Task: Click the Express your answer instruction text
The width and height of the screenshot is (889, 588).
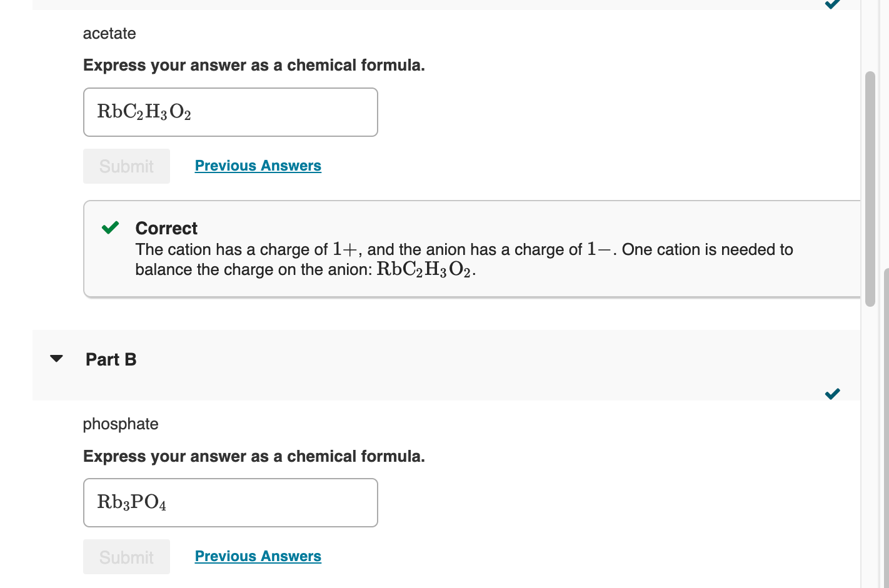Action: click(254, 65)
